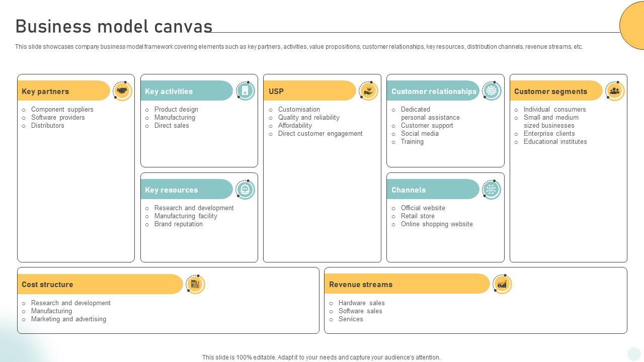Click the Hardware sales bullet
The image size is (644, 362).
click(361, 303)
